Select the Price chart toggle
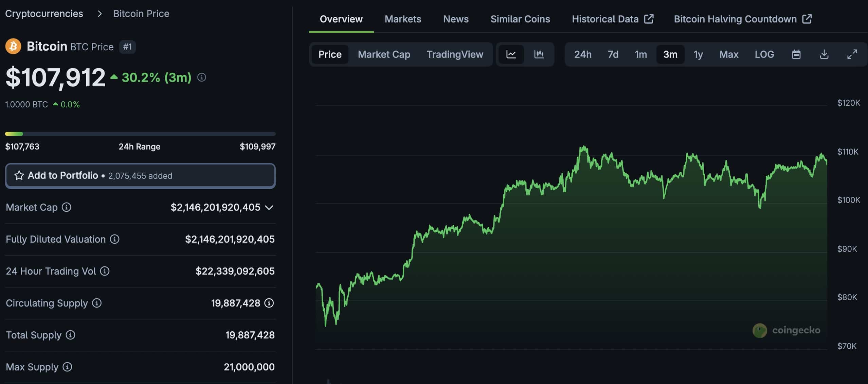Viewport: 868px width, 384px height. click(x=330, y=54)
